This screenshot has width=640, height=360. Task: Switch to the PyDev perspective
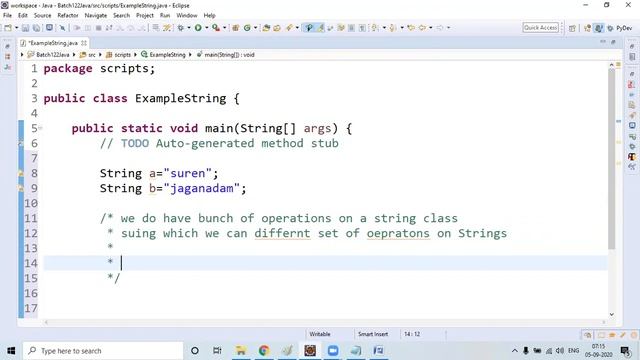point(619,28)
